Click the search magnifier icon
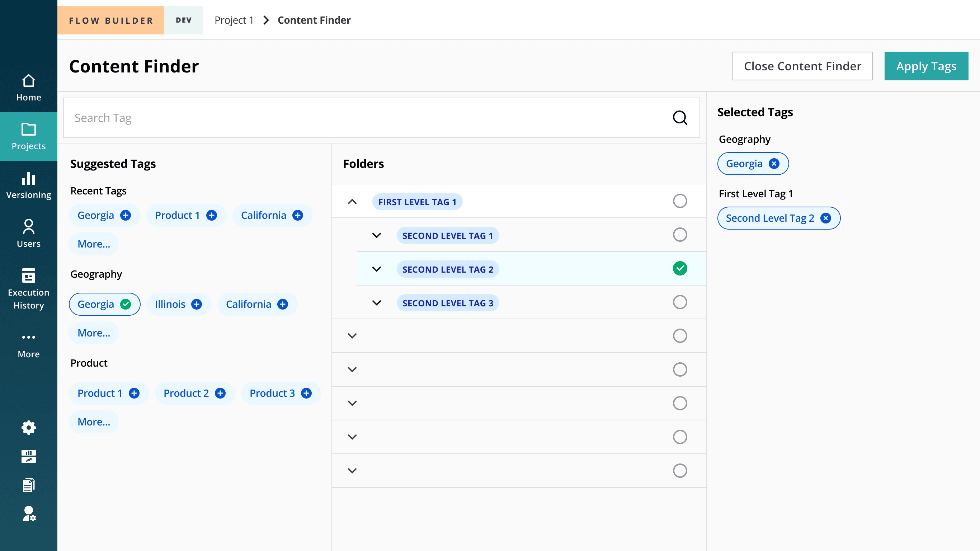This screenshot has height=551, width=980. 679,118
